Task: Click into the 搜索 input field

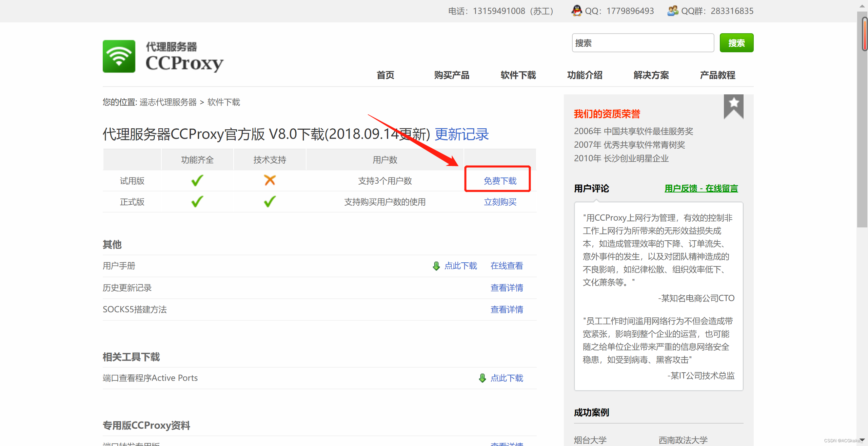Action: [643, 43]
